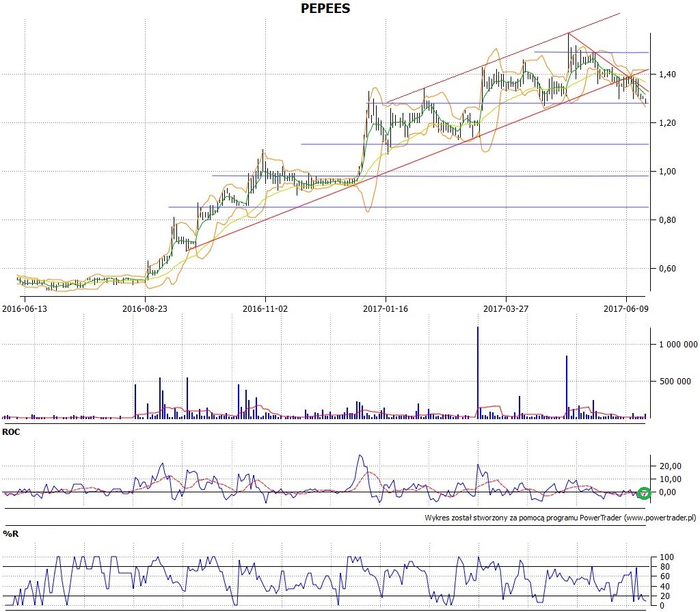
Task: Click the 2016-06-13 date label
Action: point(25,308)
